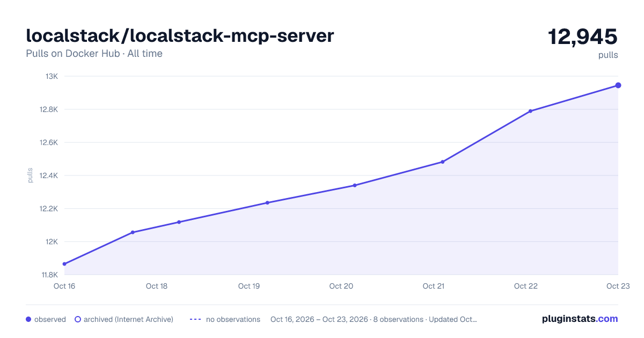Click the data point just above 12K before Oct 18
The height and width of the screenshot is (338, 644).
133,232
